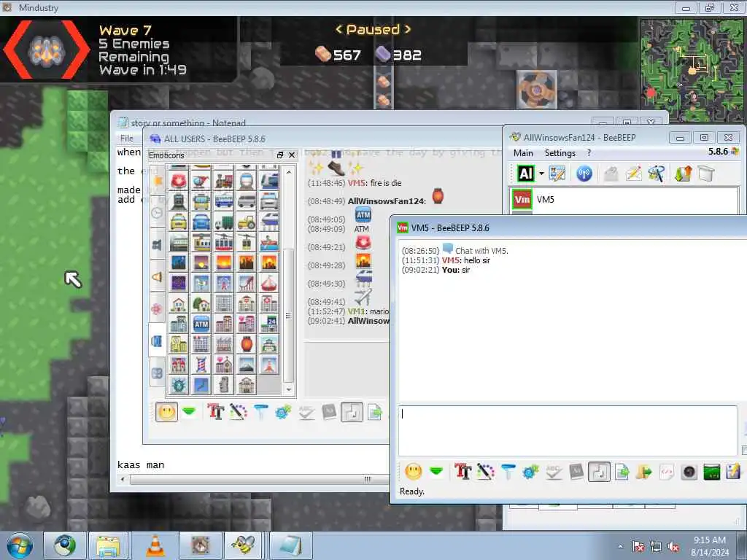Viewport: 747px width, 560px height.
Task: Edit profile icon in BeeBEEP main toolbar
Action: click(x=557, y=174)
